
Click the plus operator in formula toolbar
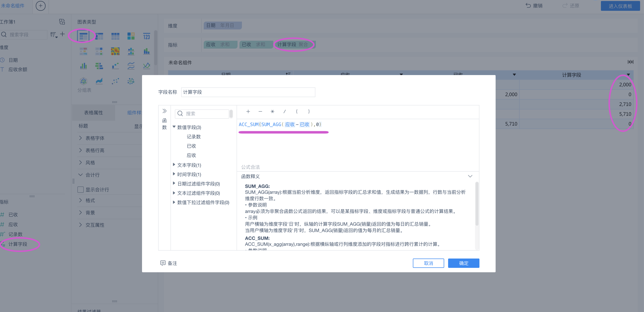248,111
